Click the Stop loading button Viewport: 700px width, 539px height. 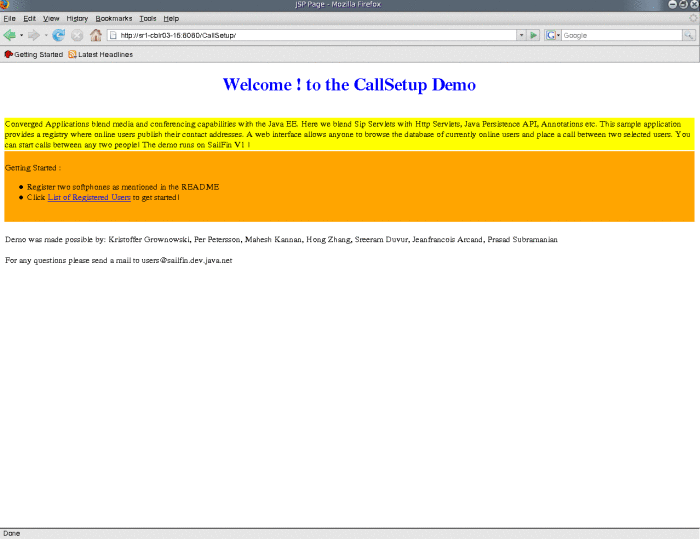[x=77, y=35]
